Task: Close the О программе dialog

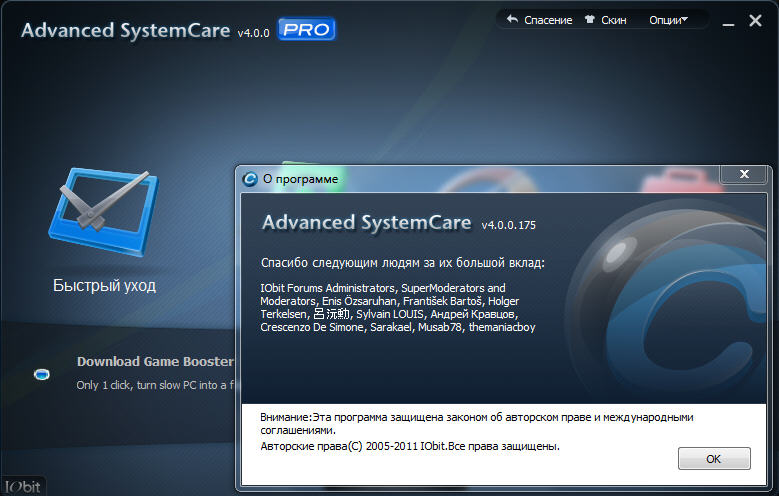Action: (743, 175)
